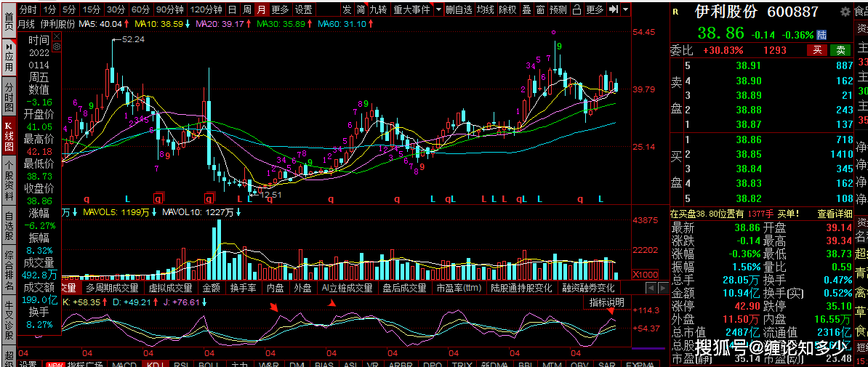The width and height of the screenshot is (868, 367).
Task: Click the jump-to-end arrow icon in toolbar
Action: [614, 9]
